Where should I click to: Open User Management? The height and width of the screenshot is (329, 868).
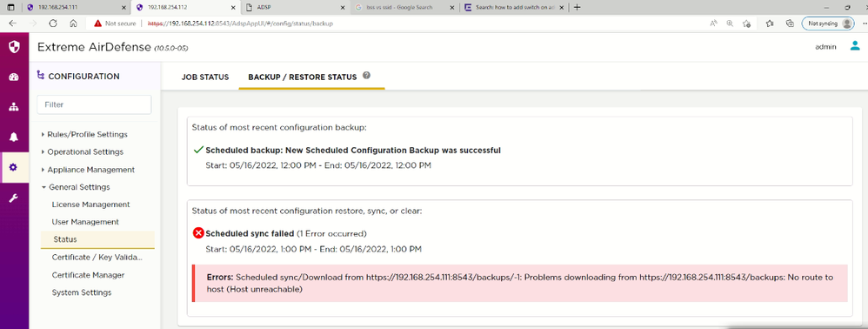point(85,222)
